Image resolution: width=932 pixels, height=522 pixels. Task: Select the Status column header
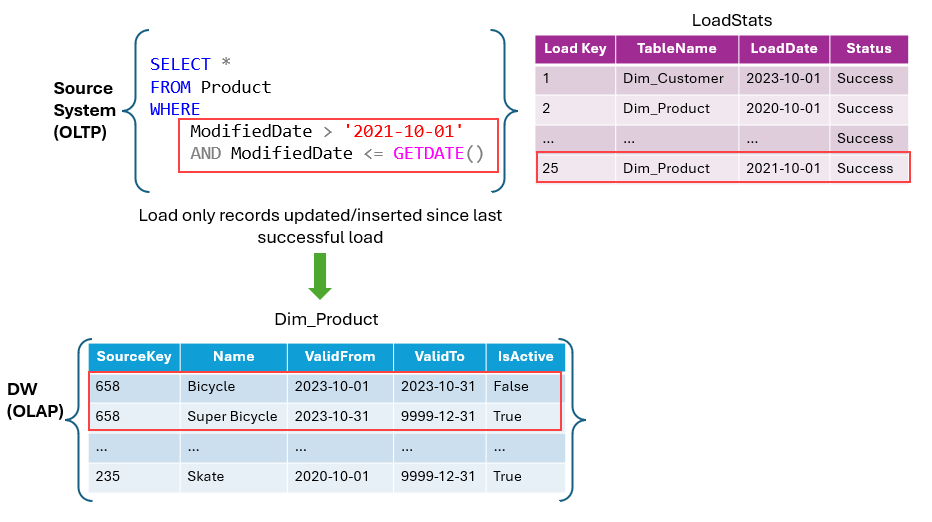(x=869, y=49)
